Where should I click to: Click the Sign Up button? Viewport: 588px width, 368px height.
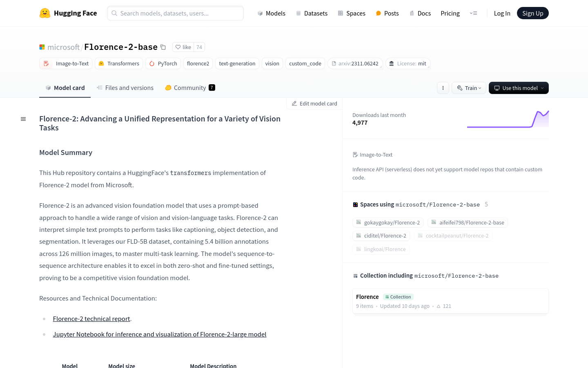tap(532, 13)
